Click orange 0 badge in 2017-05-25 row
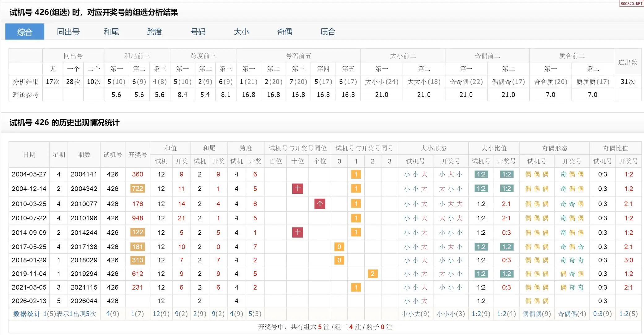The width and height of the screenshot is (644, 335). (339, 247)
